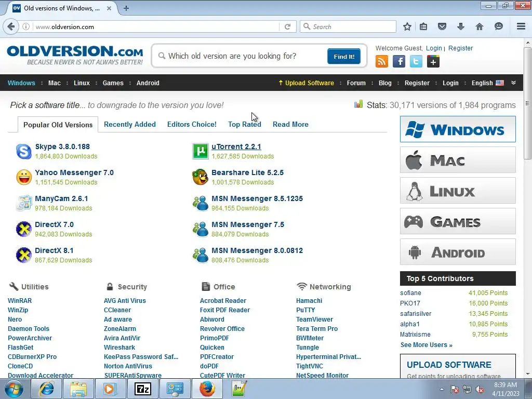Image resolution: width=532 pixels, height=399 pixels.
Task: Open the Firefox hamburger menu
Action: [521, 26]
